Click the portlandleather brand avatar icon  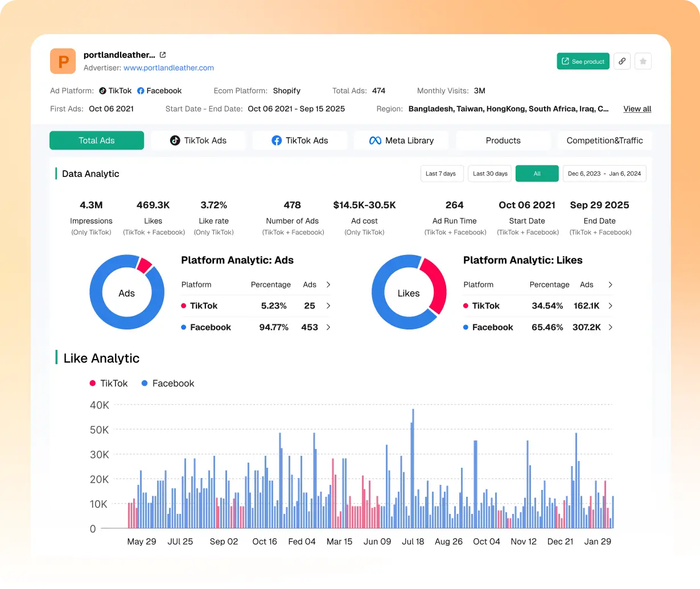pyautogui.click(x=63, y=61)
